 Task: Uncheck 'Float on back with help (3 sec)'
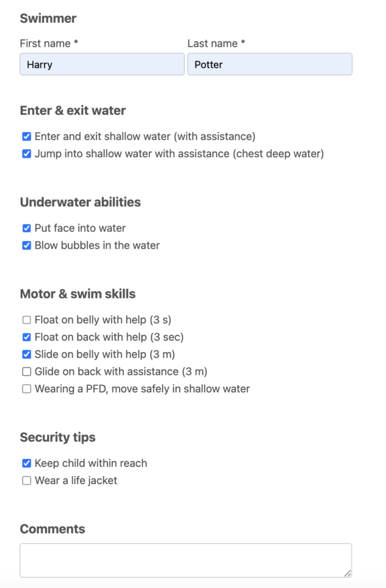tap(26, 337)
